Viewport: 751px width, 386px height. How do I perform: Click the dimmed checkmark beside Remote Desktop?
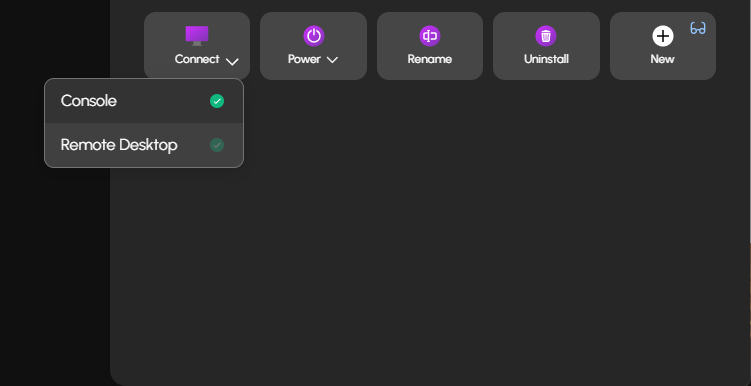[x=217, y=145]
